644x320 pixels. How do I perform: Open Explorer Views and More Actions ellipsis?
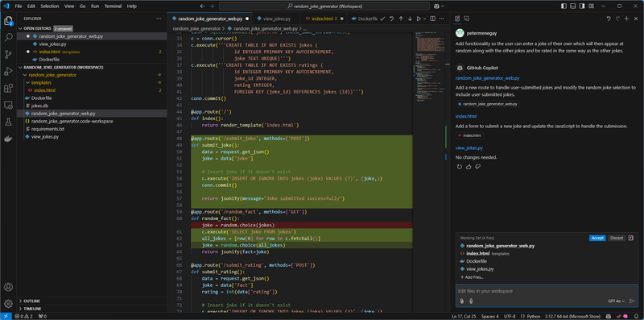point(159,19)
